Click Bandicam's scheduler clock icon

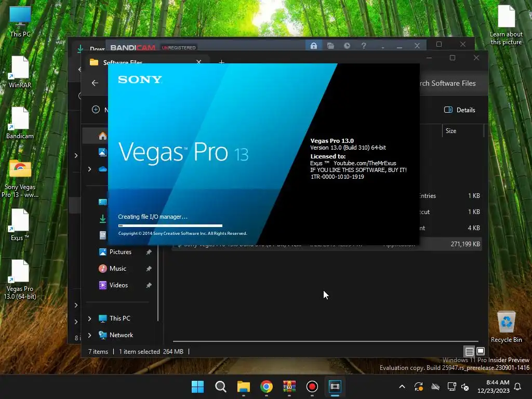347,46
